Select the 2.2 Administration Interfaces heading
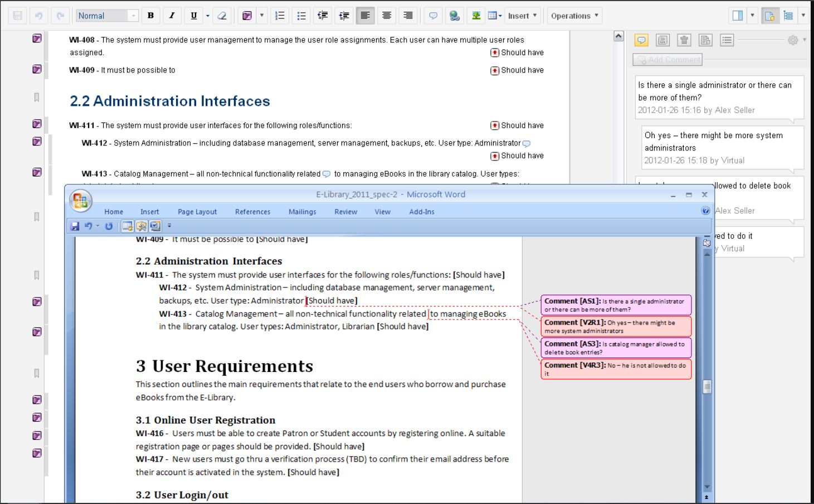Screen dimensions: 814x504 tap(169, 101)
